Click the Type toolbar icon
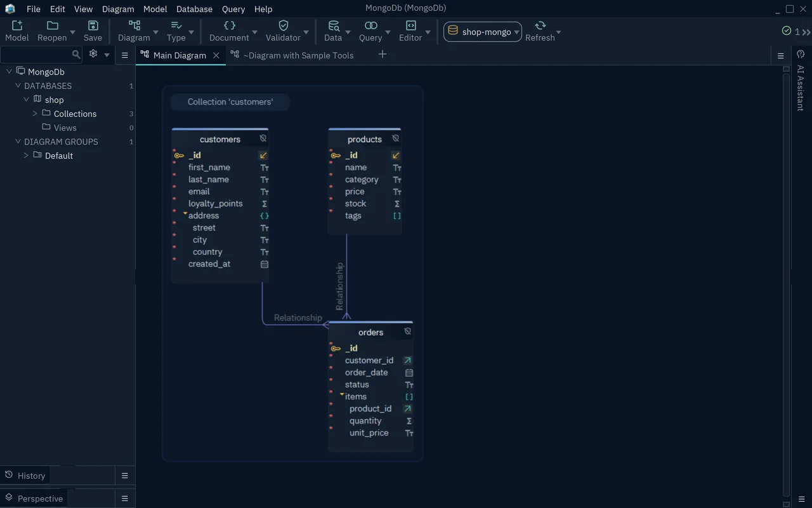The height and width of the screenshot is (508, 812). point(176,25)
